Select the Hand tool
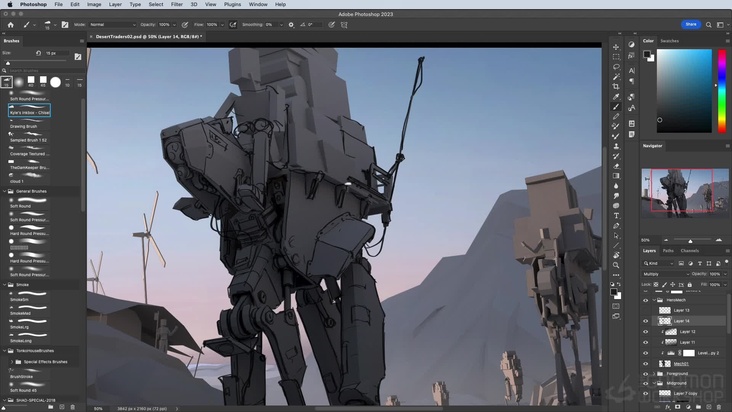 click(x=616, y=255)
